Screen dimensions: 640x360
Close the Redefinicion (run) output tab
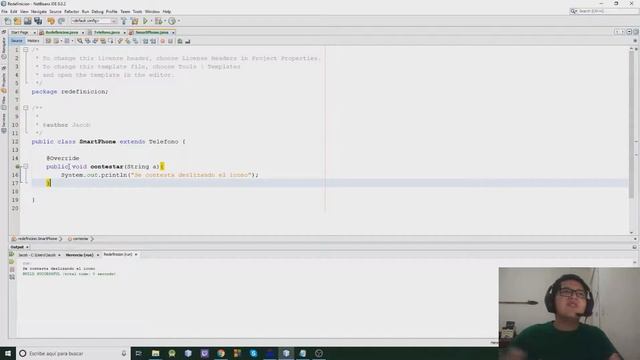pyautogui.click(x=136, y=254)
